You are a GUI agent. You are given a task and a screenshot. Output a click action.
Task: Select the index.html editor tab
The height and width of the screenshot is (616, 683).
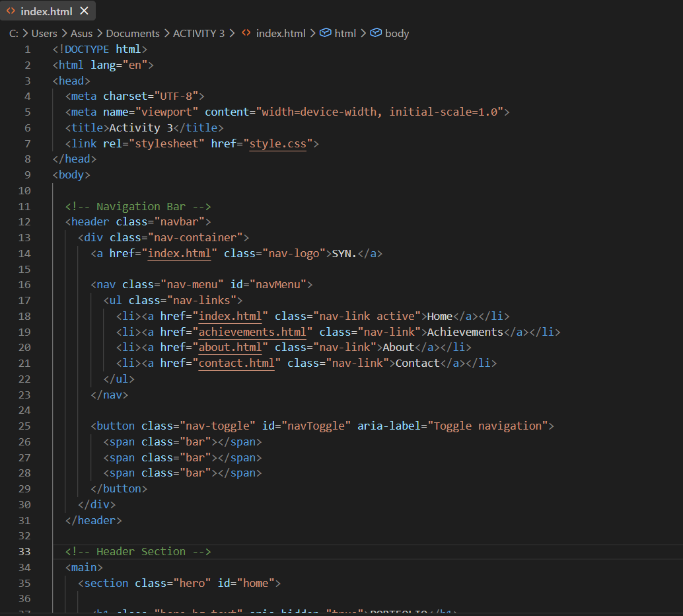pos(48,11)
